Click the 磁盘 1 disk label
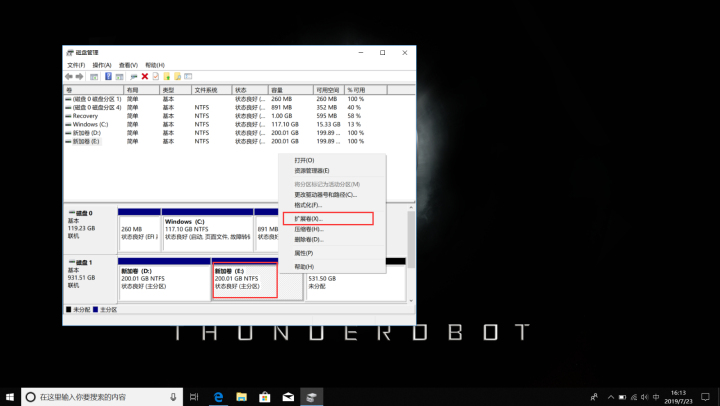The height and width of the screenshot is (406, 720). coord(90,278)
